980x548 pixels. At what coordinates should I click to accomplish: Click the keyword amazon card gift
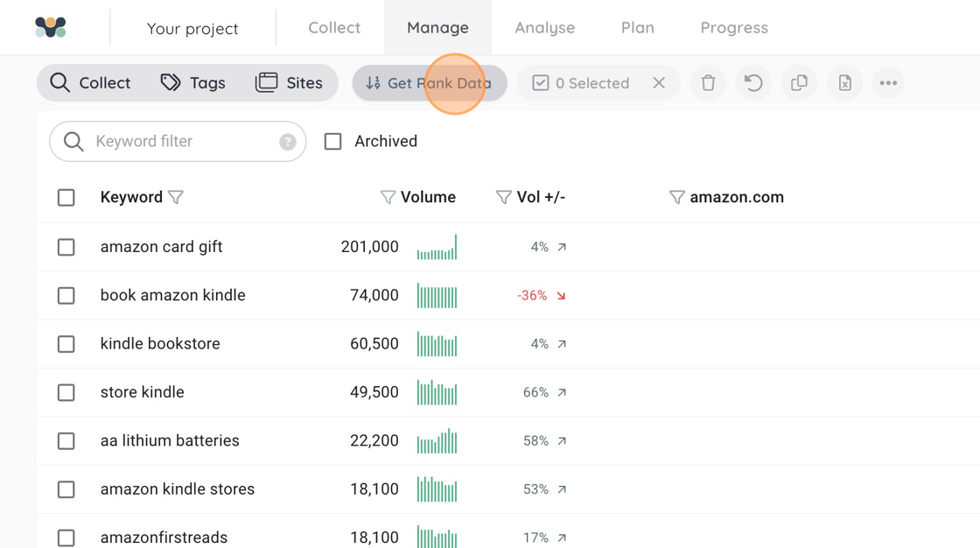coord(161,247)
